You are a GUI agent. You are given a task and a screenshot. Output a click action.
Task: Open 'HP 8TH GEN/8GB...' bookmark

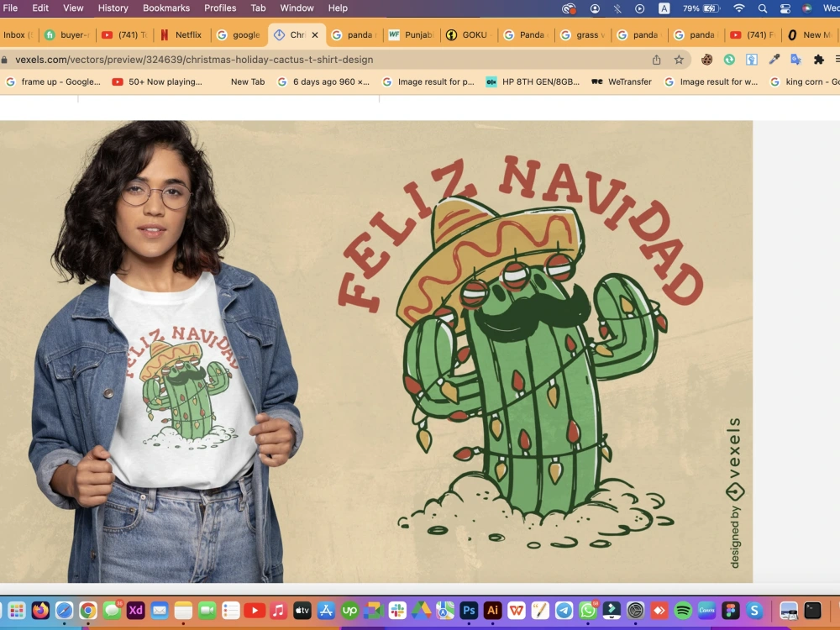point(533,82)
